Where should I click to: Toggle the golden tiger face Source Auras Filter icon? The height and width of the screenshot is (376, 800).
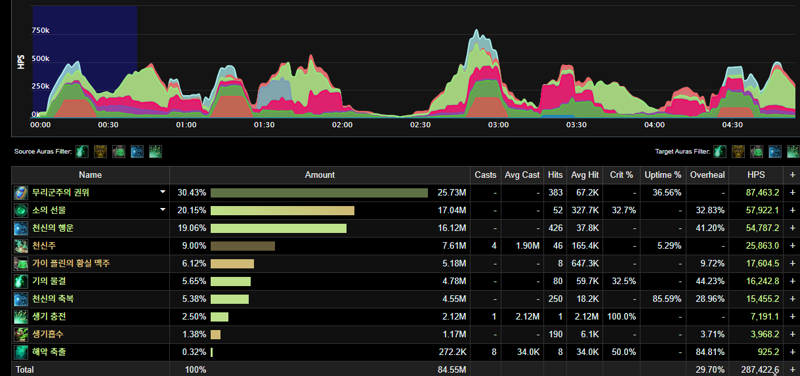(x=101, y=152)
